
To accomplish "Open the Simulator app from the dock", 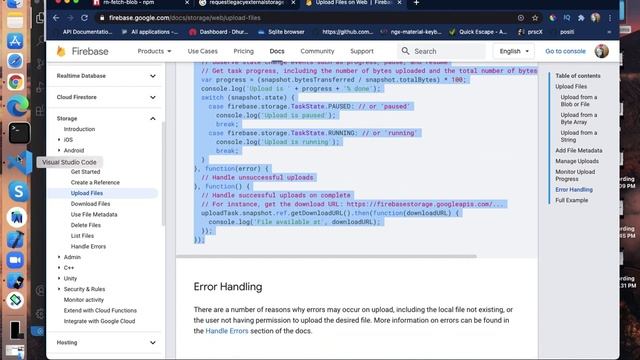I will (16, 281).
